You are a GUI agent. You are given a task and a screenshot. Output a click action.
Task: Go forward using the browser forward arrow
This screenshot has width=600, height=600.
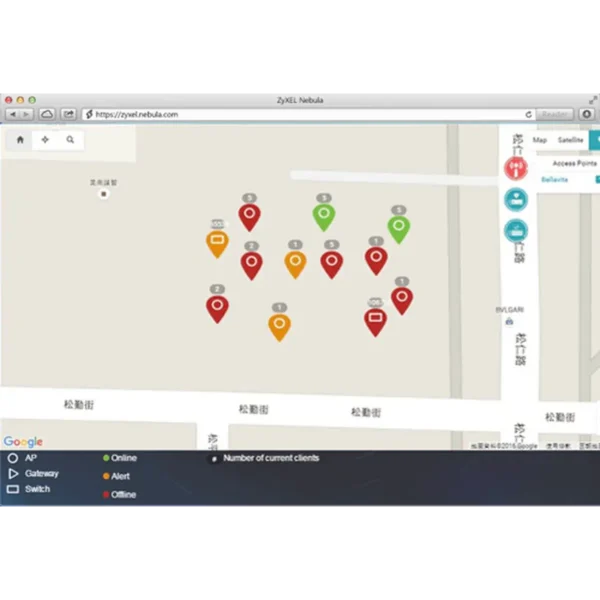coord(26,114)
